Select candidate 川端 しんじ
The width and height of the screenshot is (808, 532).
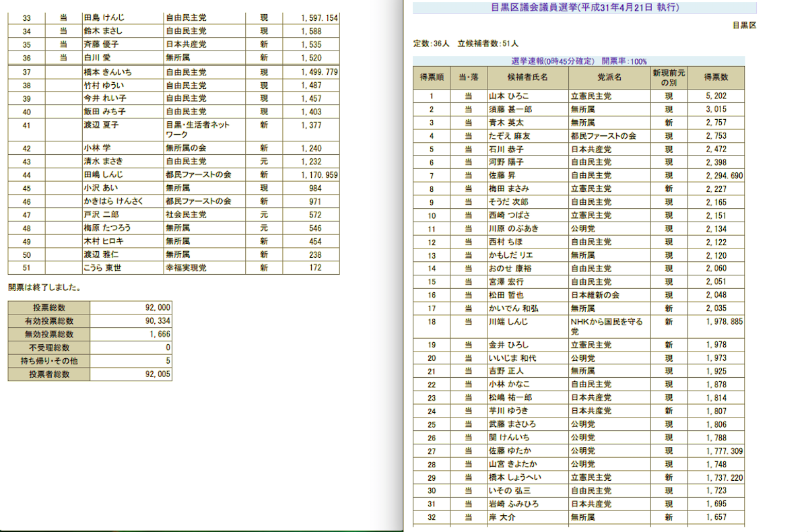[509, 322]
